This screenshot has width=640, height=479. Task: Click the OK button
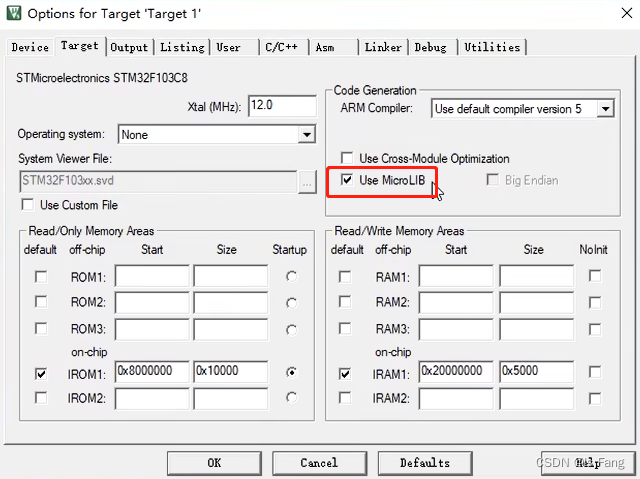click(214, 463)
